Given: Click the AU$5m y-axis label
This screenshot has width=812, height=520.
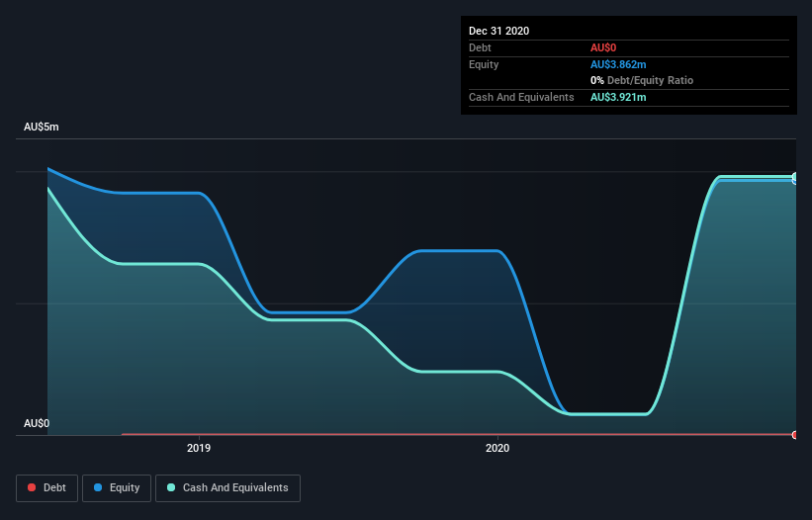Looking at the screenshot, I should click(42, 128).
